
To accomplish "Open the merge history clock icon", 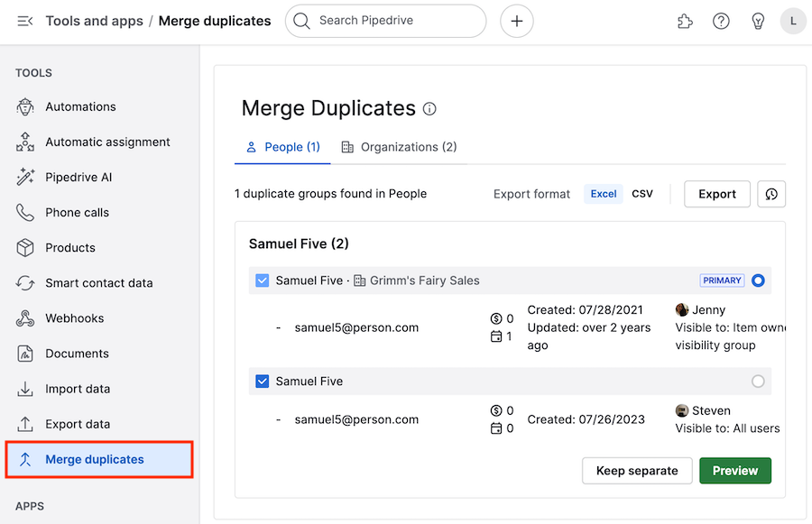I will 771,194.
